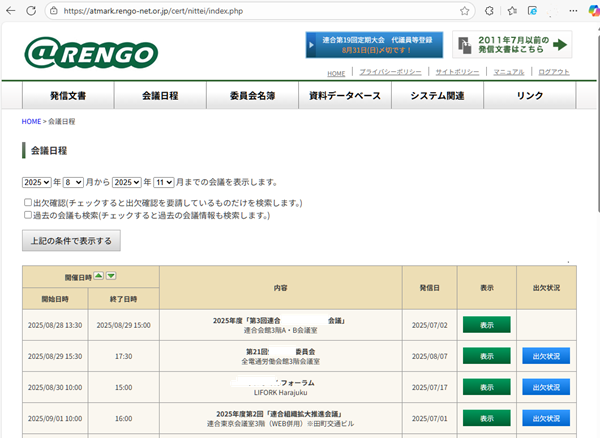The width and height of the screenshot is (600, 438).
Task: Click the 連合第19回定期大会 banner
Action: pos(374,45)
